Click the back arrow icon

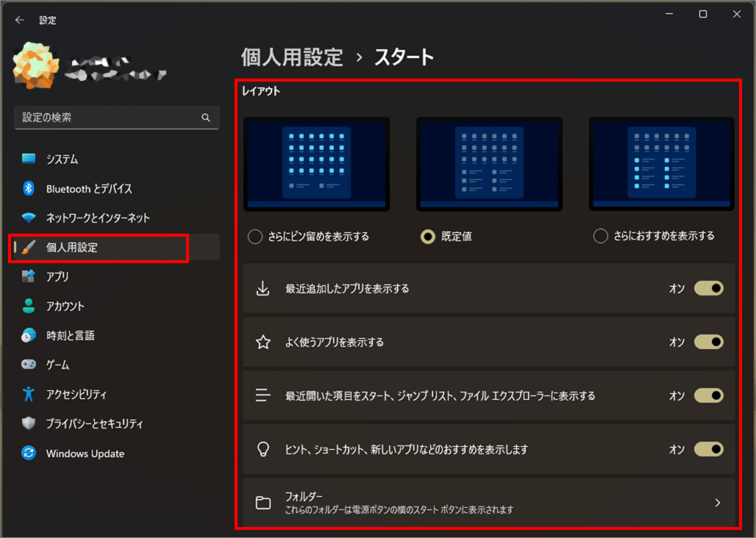[x=20, y=20]
